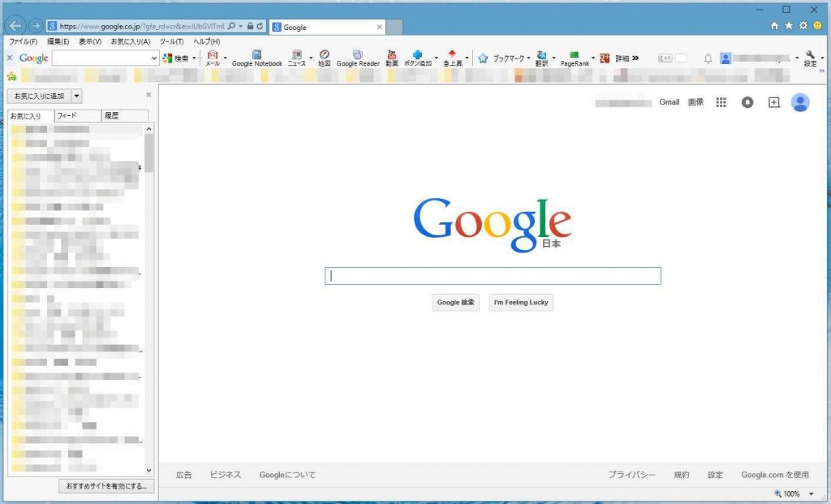Click the share plus-box icon on page
This screenshot has width=831, height=504.
click(773, 102)
